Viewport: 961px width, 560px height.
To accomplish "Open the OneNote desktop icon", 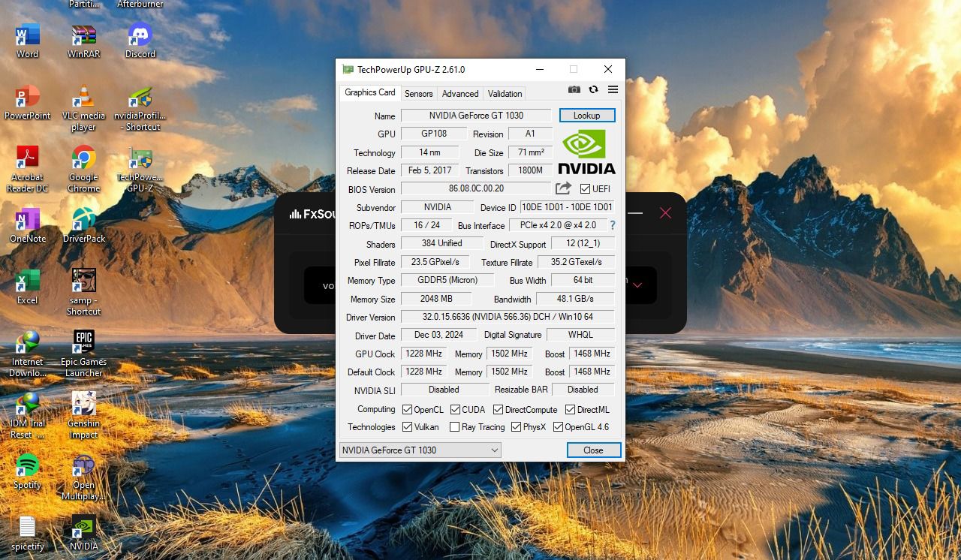I will point(28,225).
